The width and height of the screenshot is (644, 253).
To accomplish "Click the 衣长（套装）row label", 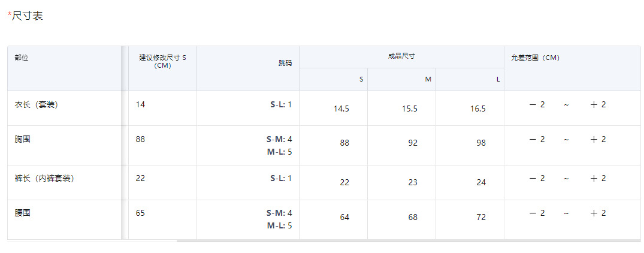I will (37, 104).
